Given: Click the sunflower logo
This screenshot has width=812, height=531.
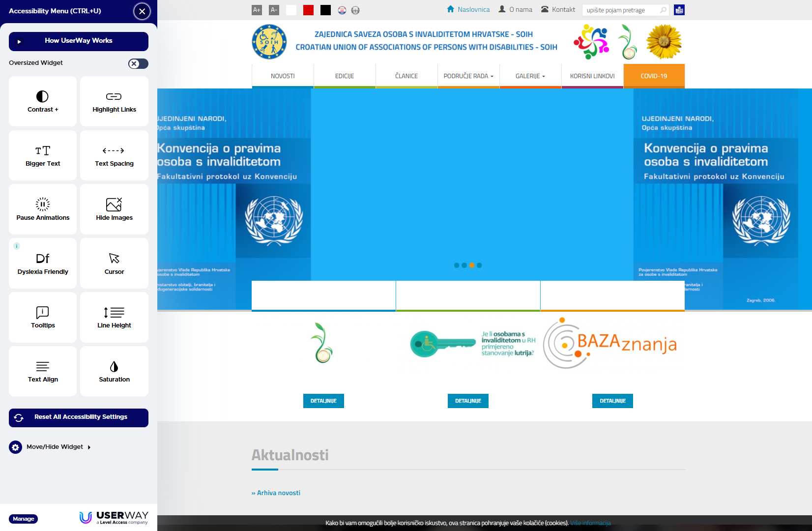Looking at the screenshot, I should coord(664,42).
